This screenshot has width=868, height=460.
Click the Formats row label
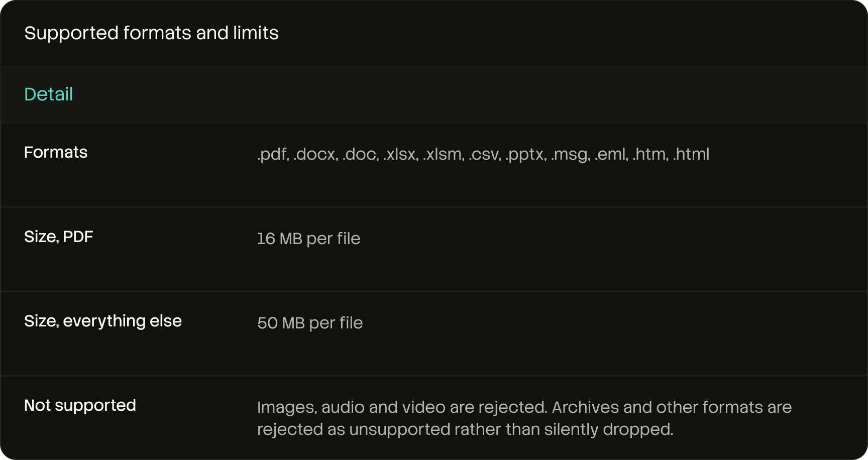tap(56, 152)
